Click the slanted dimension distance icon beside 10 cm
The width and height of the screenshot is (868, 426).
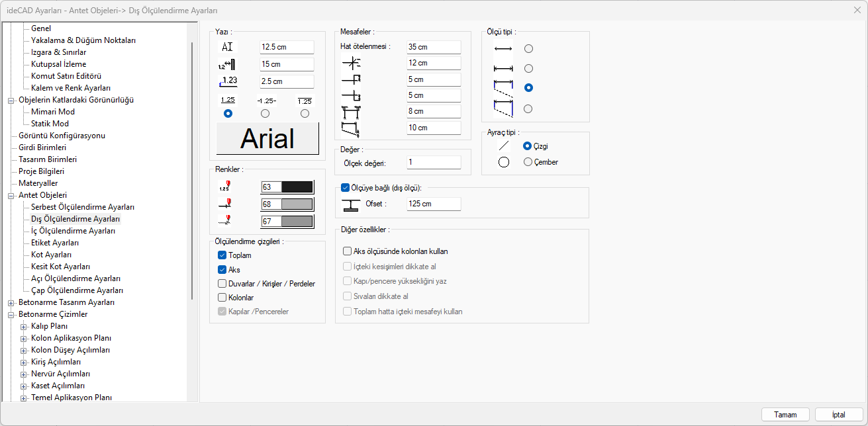351,128
